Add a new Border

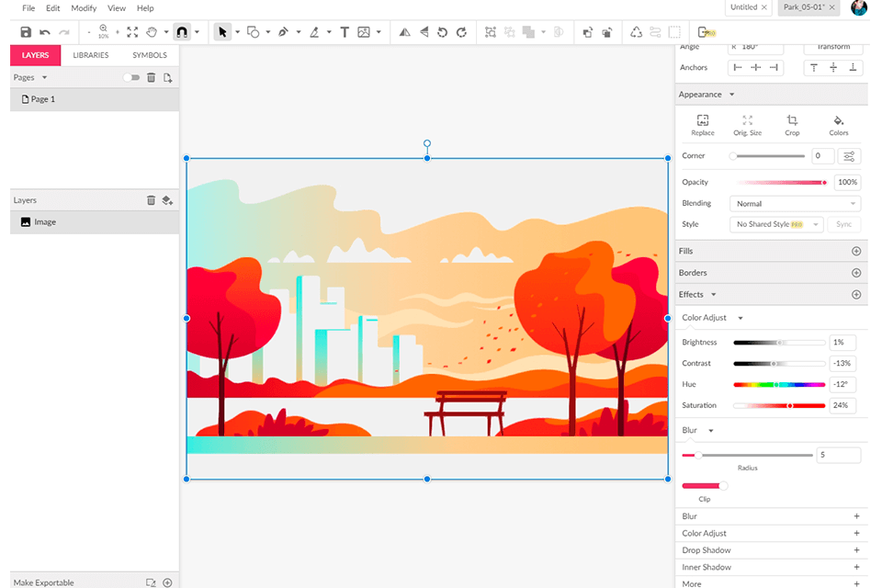coord(856,273)
